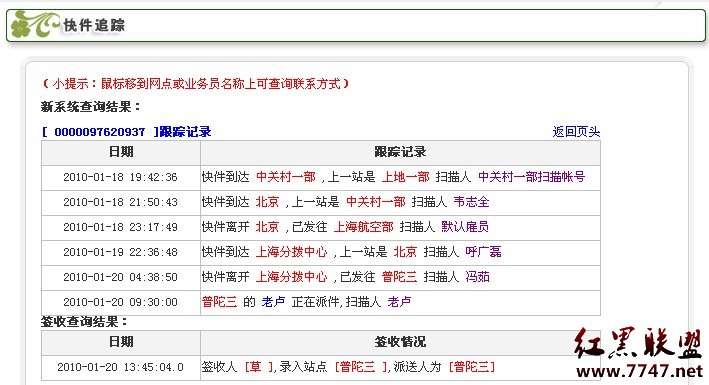The image size is (709, 385).
Task: Click 北京 in the 22:36:48 row
Action: click(405, 252)
